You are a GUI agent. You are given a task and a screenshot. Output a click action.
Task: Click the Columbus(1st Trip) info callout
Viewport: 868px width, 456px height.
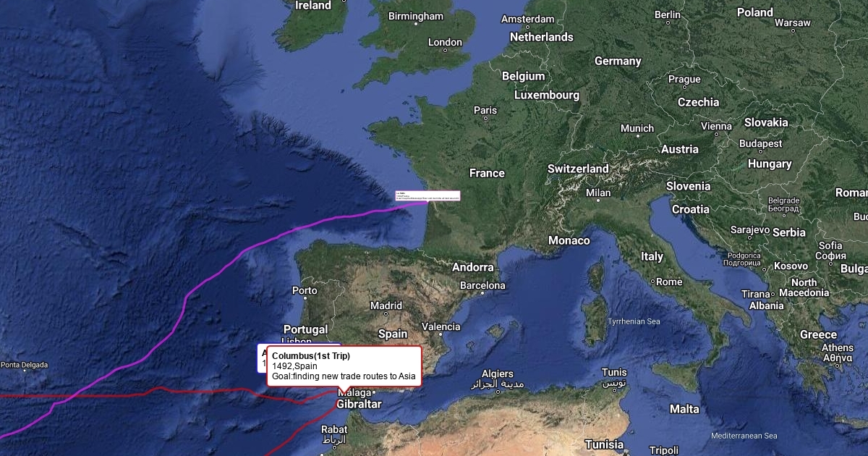(x=344, y=366)
